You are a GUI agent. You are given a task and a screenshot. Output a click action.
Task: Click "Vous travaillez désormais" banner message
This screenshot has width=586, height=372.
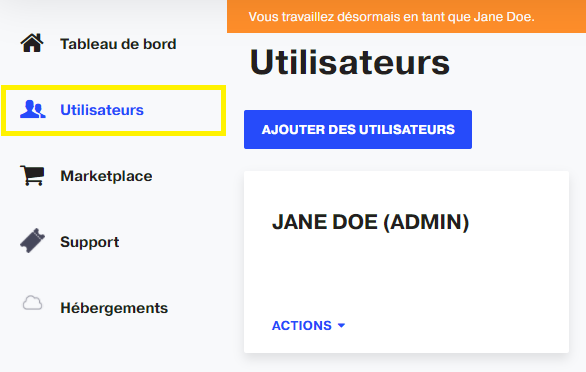point(391,17)
